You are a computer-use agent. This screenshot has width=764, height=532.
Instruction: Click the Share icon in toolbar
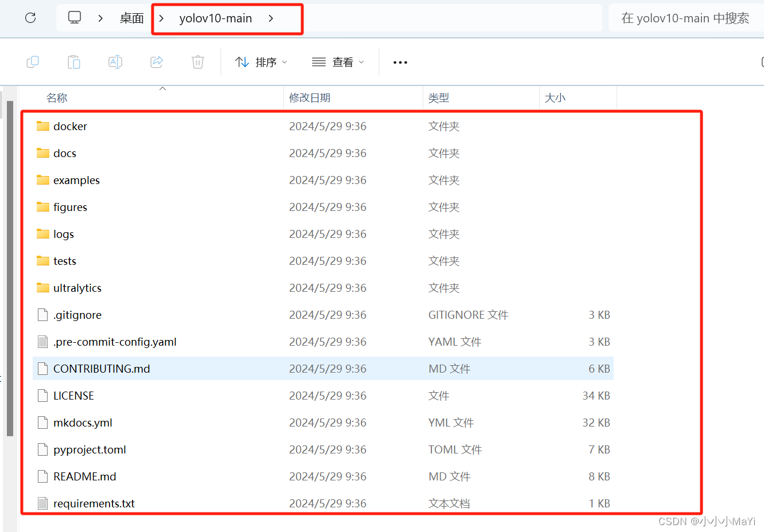click(x=157, y=62)
